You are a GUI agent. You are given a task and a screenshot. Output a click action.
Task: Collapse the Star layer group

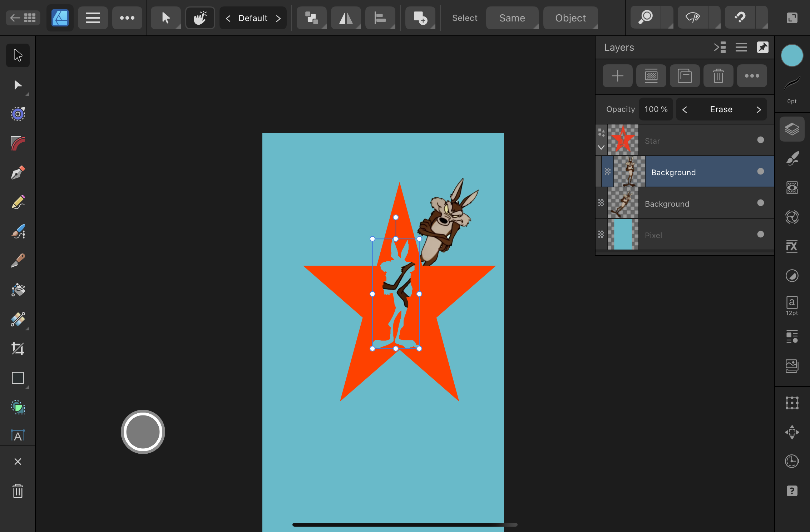(x=601, y=147)
